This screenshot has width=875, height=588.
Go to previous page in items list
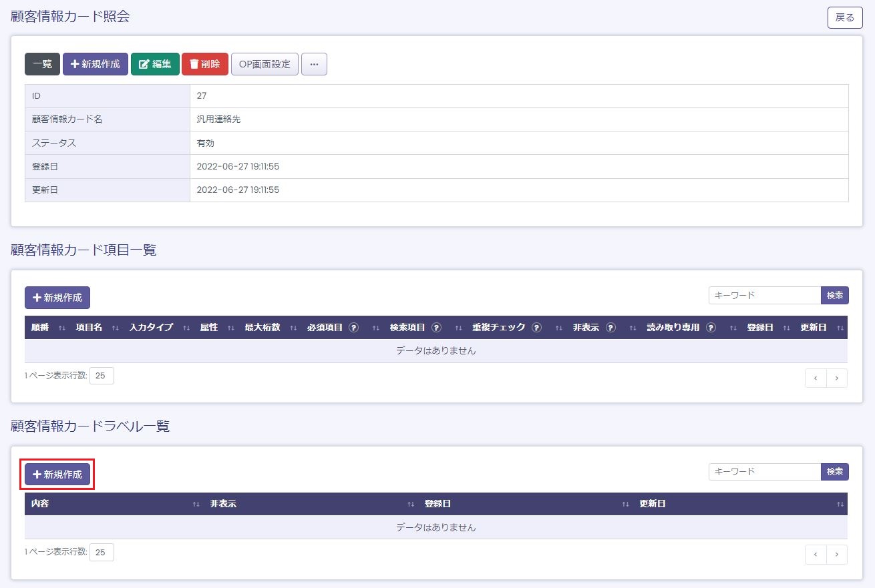816,378
